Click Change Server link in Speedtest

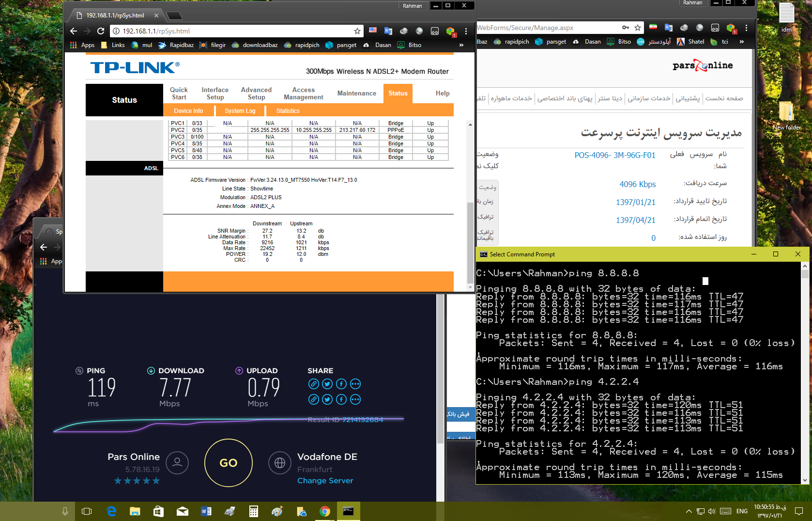[325, 481]
